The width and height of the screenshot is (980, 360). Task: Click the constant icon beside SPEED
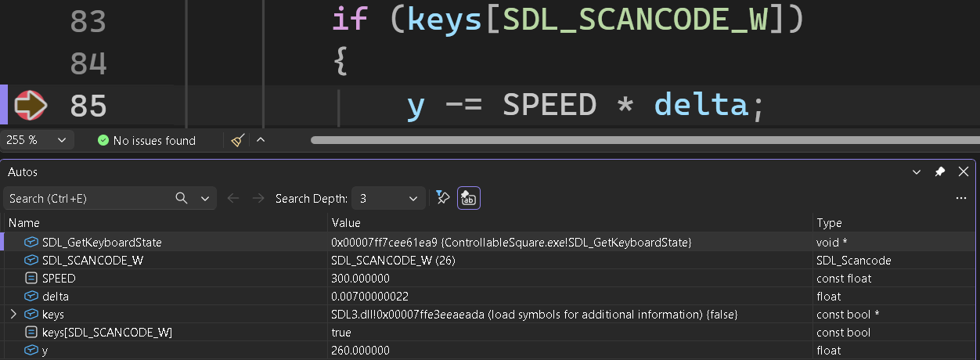[31, 279]
